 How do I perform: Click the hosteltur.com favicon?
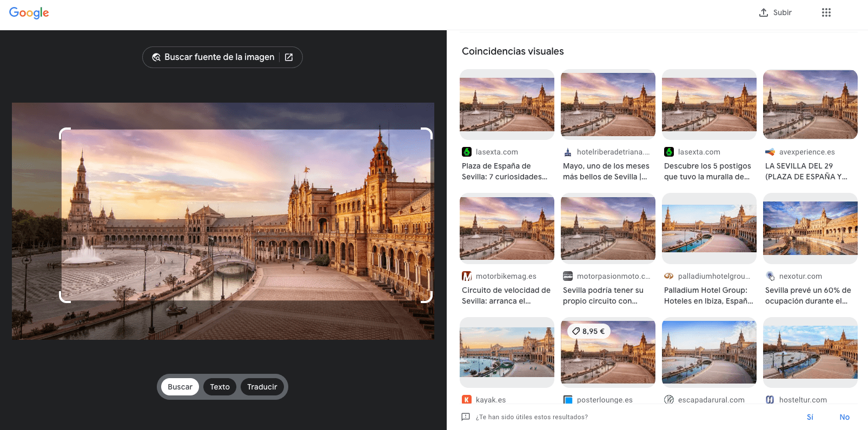[x=770, y=400]
